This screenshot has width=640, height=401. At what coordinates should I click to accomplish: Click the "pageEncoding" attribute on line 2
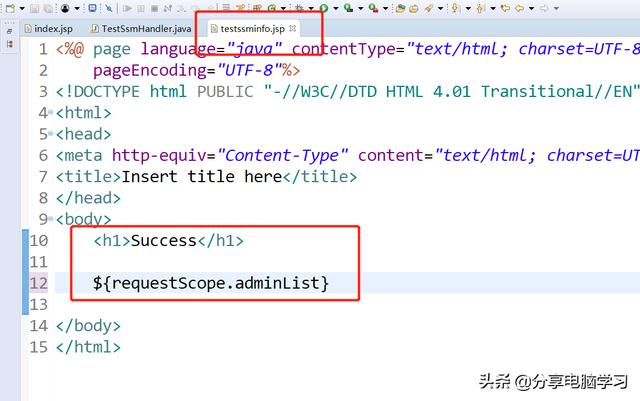(x=150, y=71)
